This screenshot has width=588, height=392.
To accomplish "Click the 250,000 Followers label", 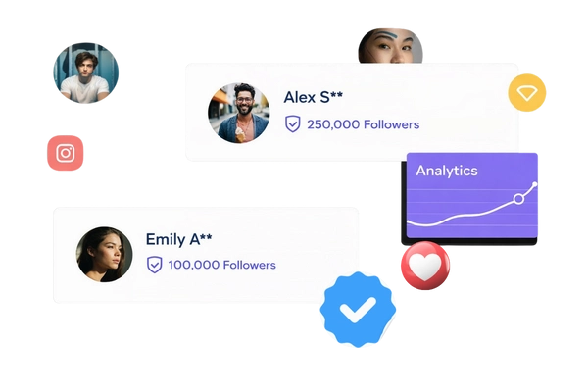I will (x=363, y=124).
